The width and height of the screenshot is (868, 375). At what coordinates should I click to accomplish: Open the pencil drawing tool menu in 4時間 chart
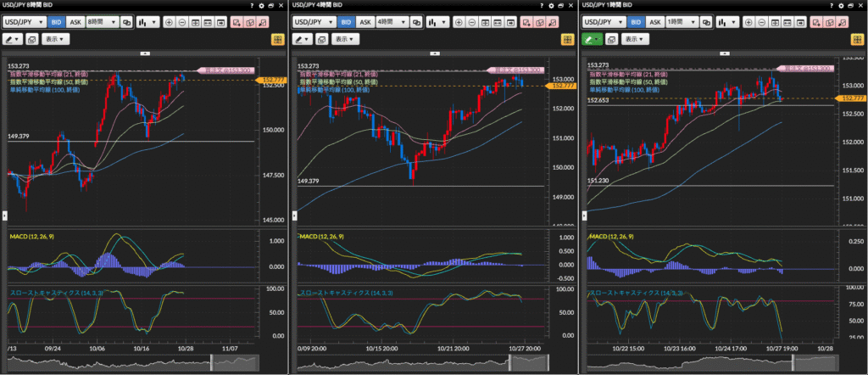point(303,39)
